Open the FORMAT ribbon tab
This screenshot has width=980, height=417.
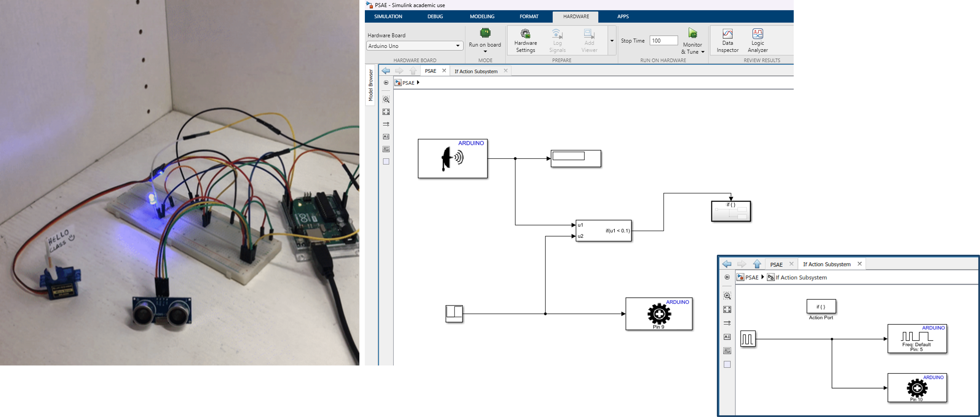point(529,16)
